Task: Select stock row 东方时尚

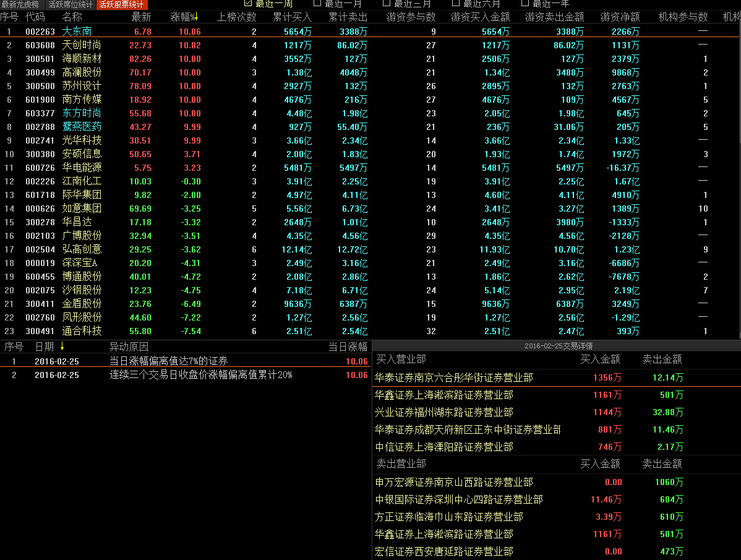Action: [x=369, y=113]
